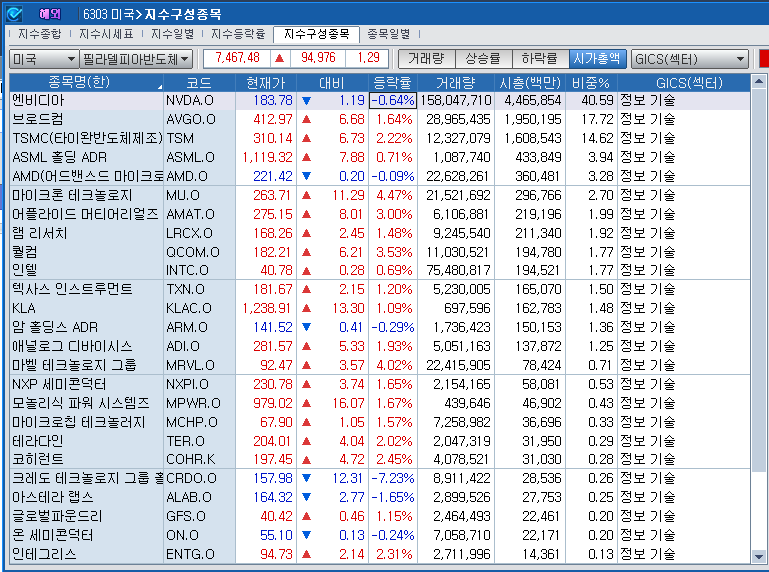Select the 램 리서치 row
This screenshot has height=572, width=769.
pyautogui.click(x=380, y=233)
